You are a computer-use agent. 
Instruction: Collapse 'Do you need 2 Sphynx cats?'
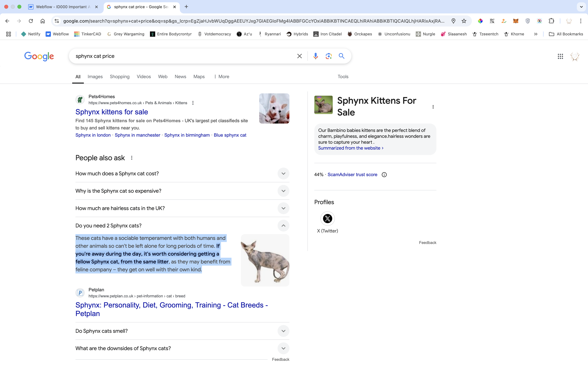[x=283, y=226]
